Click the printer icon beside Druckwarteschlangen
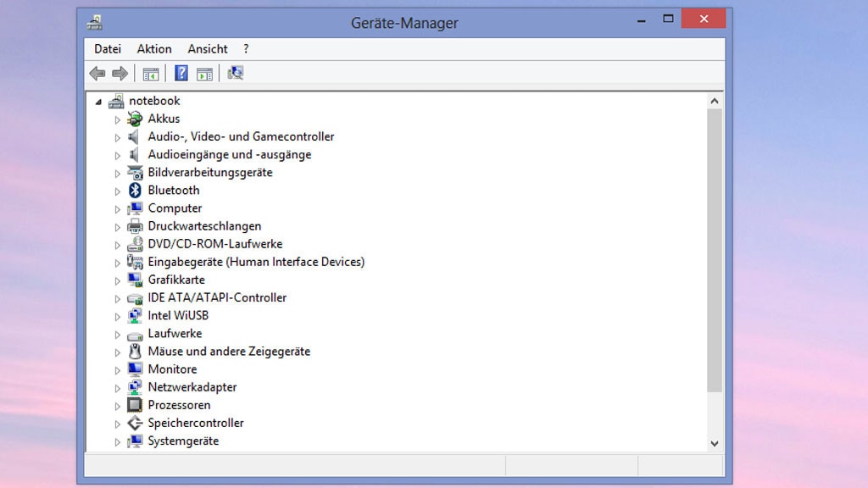 (134, 226)
